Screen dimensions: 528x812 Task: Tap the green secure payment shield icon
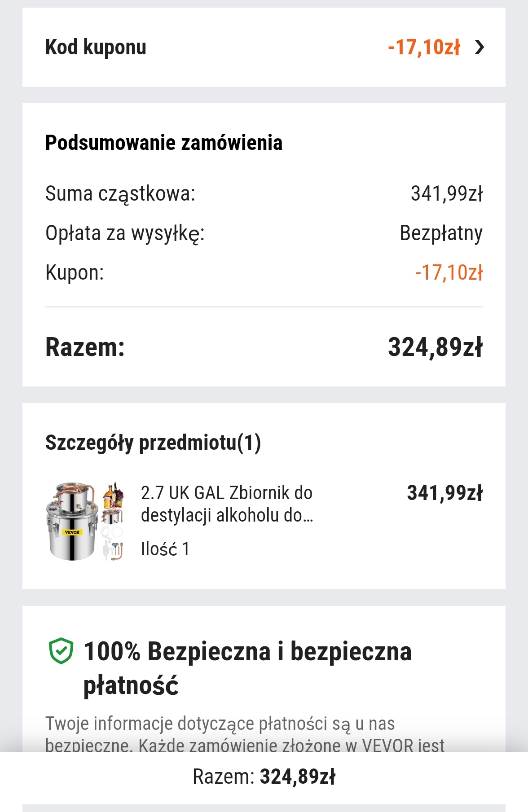point(61,651)
